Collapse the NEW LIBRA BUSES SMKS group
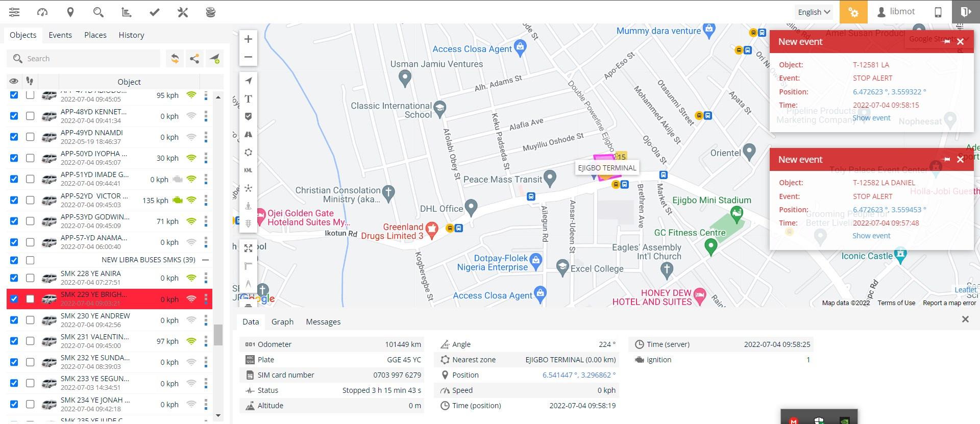Viewport: 980px width, 424px height. coord(206,260)
